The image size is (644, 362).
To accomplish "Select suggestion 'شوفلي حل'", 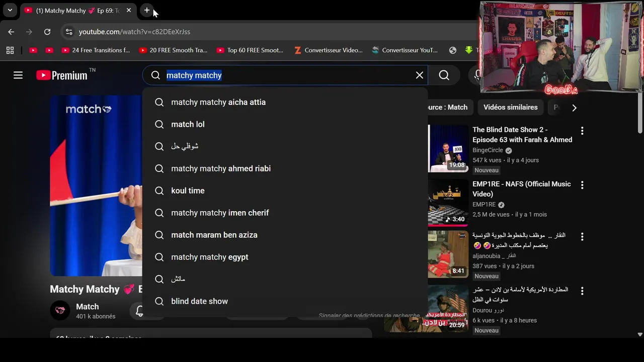I will (285, 146).
